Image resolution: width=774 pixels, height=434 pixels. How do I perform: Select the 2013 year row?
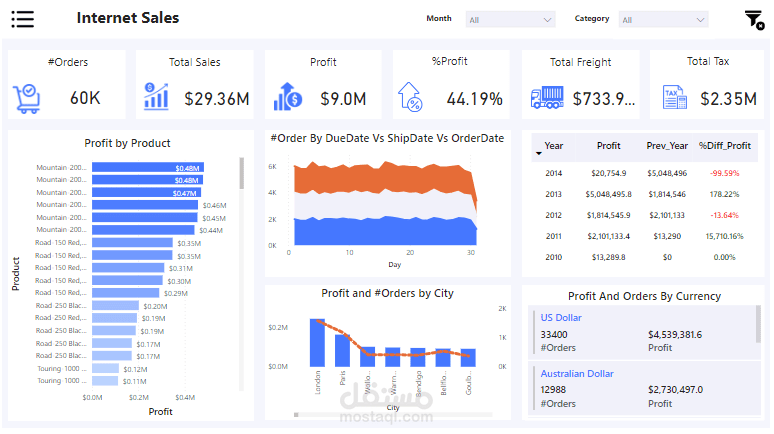coord(644,194)
